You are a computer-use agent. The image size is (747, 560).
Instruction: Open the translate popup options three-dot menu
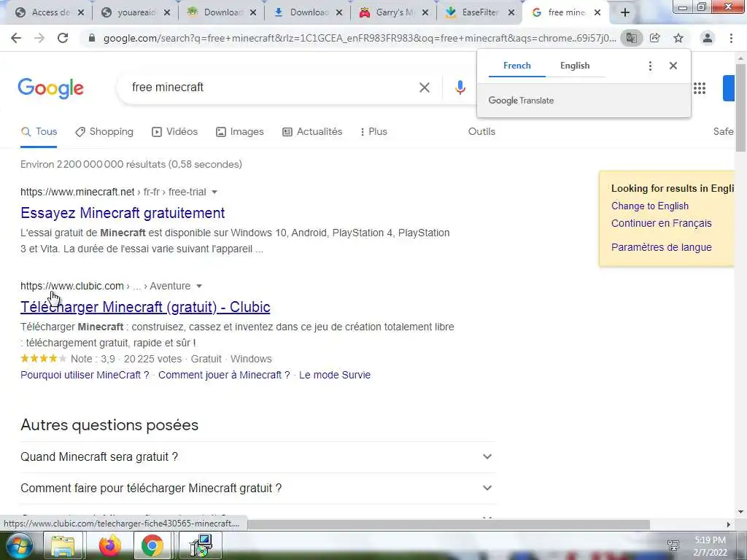point(650,66)
